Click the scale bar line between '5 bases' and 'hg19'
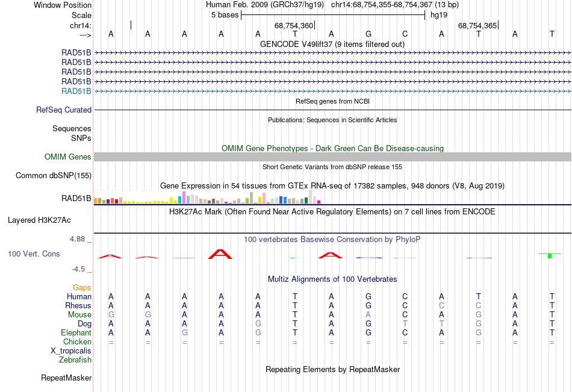Image resolution: width=572 pixels, height=392 pixels. click(333, 15)
